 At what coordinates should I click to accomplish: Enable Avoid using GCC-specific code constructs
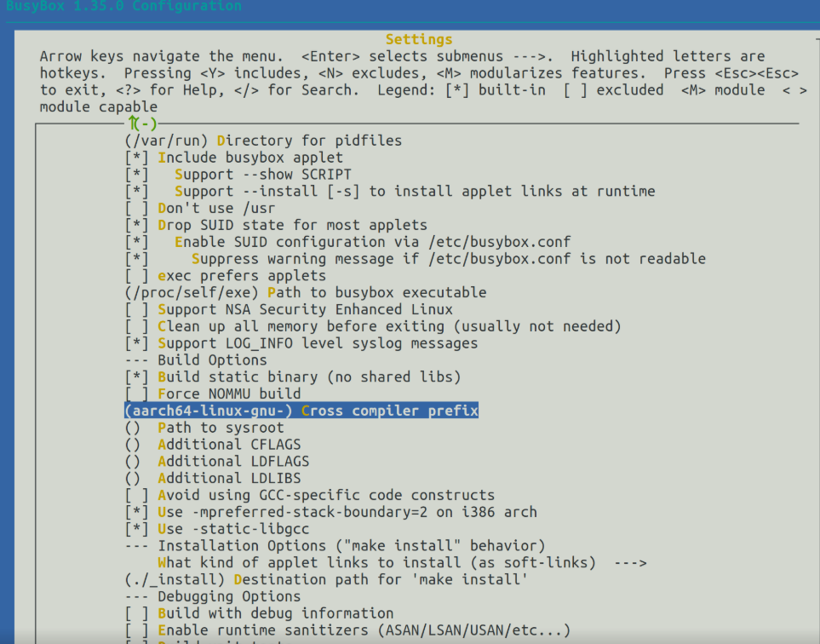[x=310, y=495]
